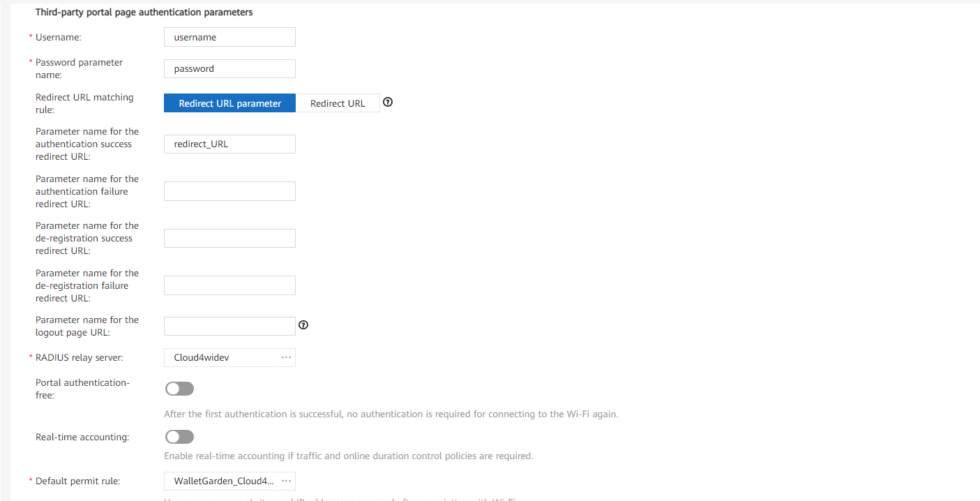
Task: Click the ellipsis icon in RADIUS relay server
Action: point(286,357)
